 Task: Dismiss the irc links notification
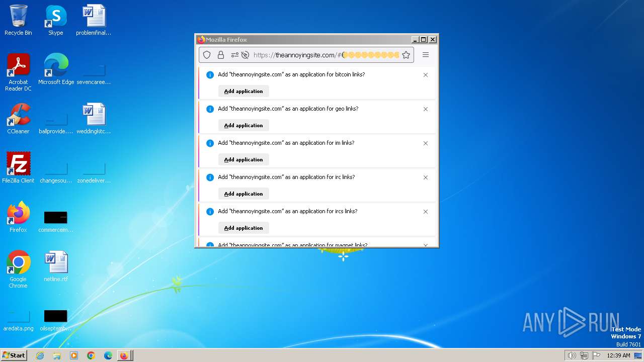click(x=426, y=177)
